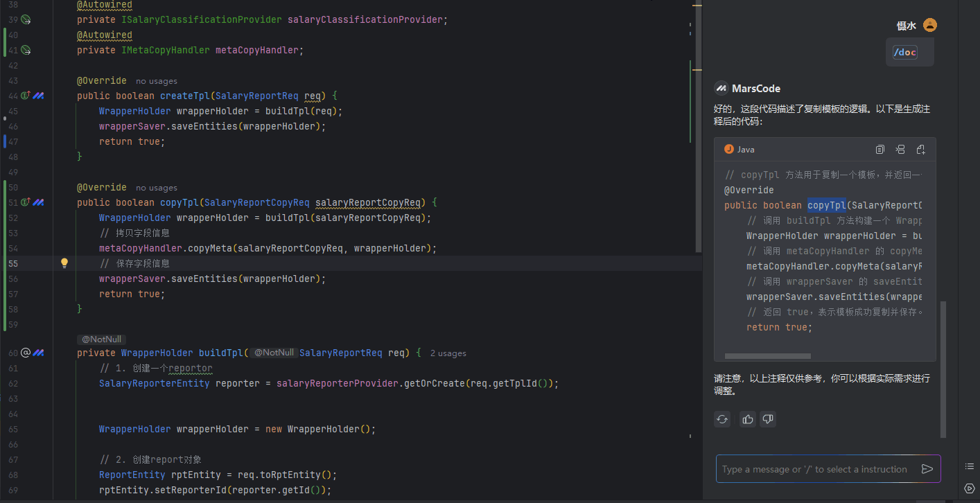The width and height of the screenshot is (980, 503).
Task: Thumbs up the MarsCode answer
Action: (747, 418)
